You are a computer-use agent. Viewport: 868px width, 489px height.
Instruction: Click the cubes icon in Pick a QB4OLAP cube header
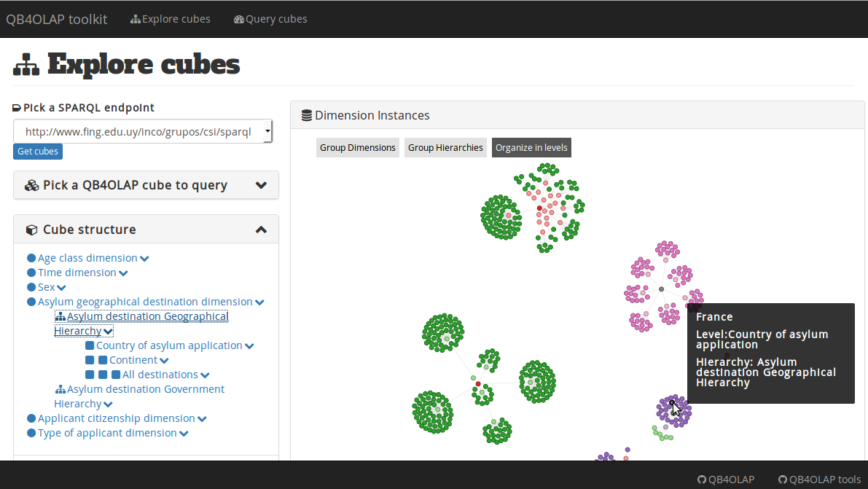coord(31,186)
